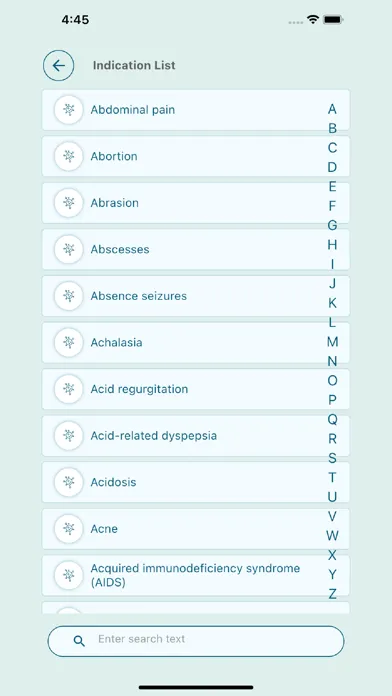Tap the icon next to Abscesses
392x696 pixels.
[68, 249]
